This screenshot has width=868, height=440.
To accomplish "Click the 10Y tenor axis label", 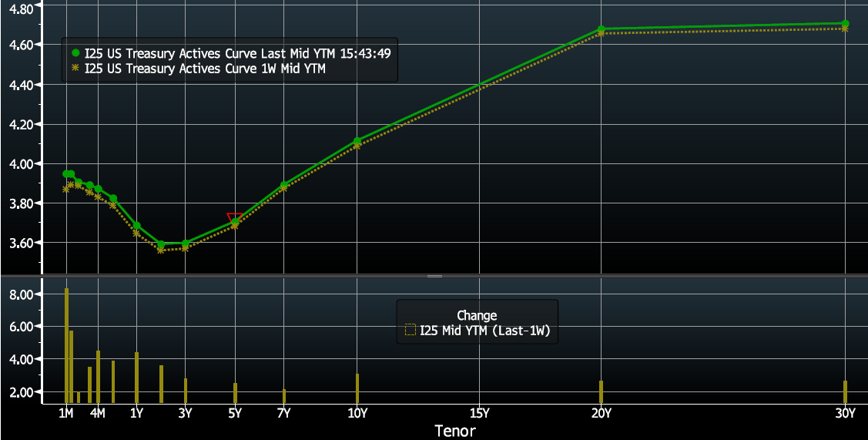I will tap(357, 413).
